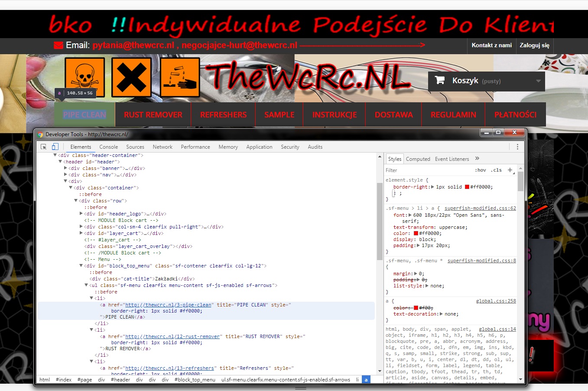Click the Kontakt z nami link
Image resolution: width=588 pixels, height=391 pixels.
coord(492,46)
